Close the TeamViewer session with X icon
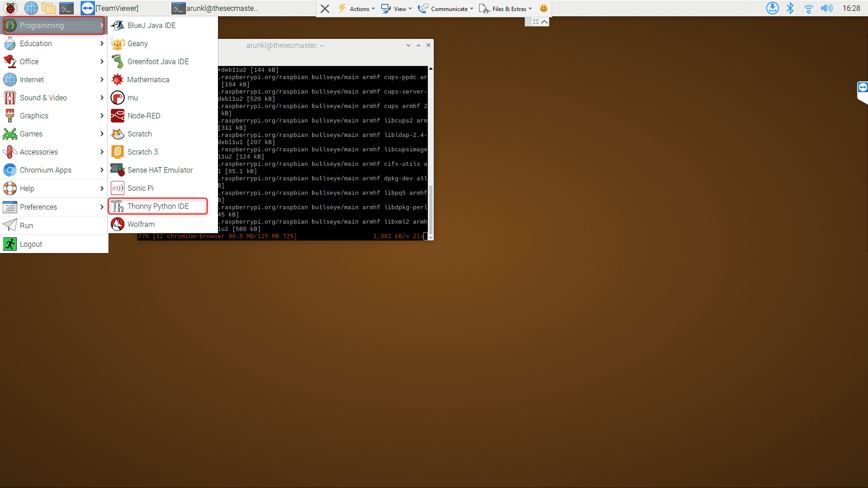This screenshot has height=488, width=868. tap(325, 9)
